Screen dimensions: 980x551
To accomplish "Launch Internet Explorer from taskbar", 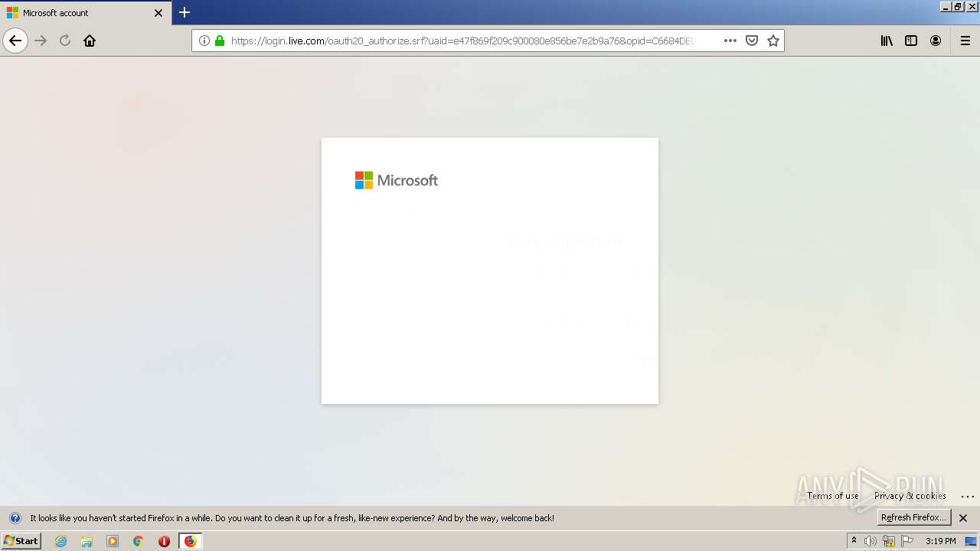I will [x=61, y=541].
